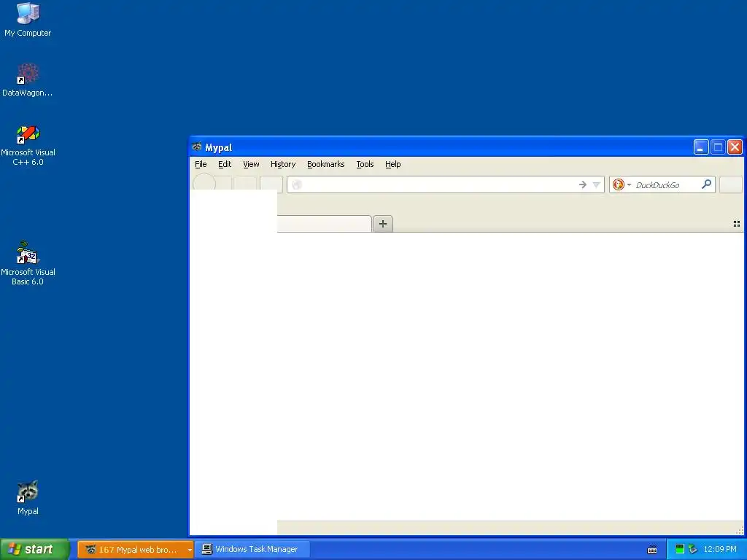747x560 pixels.
Task: Open the Bookmarks menu in Mypal
Action: [x=326, y=164]
